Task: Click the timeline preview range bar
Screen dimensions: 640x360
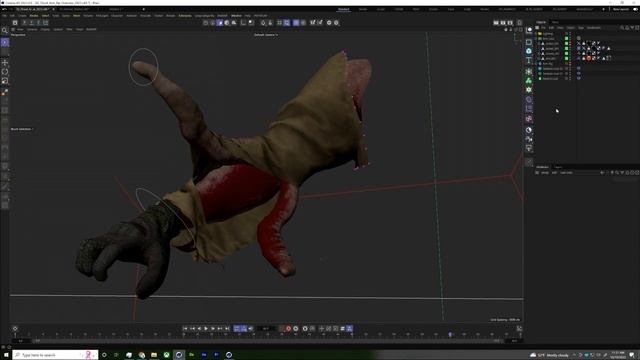Action: point(267,340)
